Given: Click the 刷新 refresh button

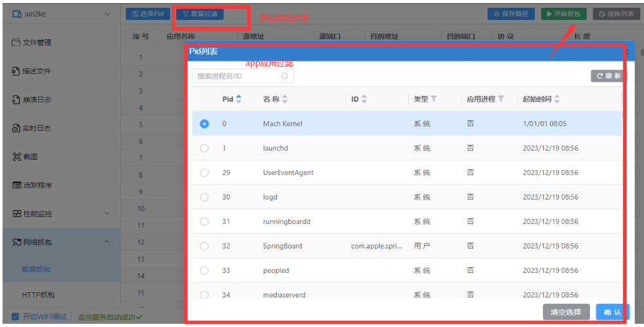Looking at the screenshot, I should click(x=609, y=76).
